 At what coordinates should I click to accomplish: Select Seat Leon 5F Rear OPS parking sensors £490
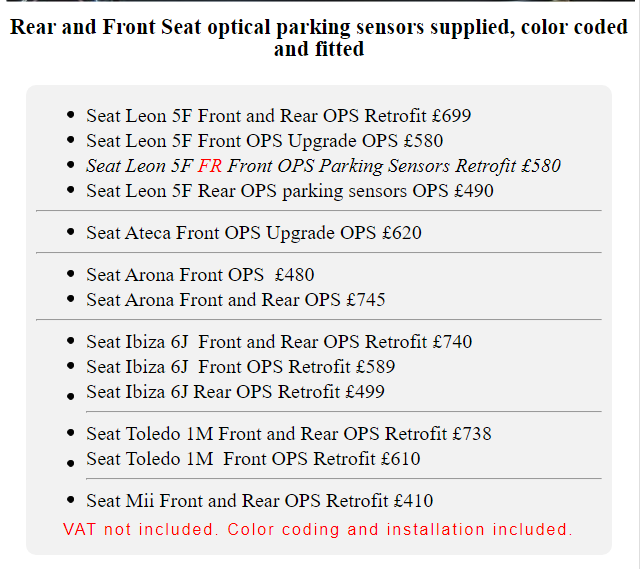click(289, 191)
